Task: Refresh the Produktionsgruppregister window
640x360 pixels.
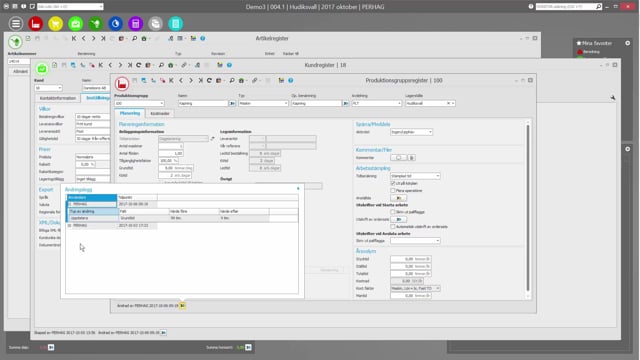Action: pyautogui.click(x=209, y=80)
